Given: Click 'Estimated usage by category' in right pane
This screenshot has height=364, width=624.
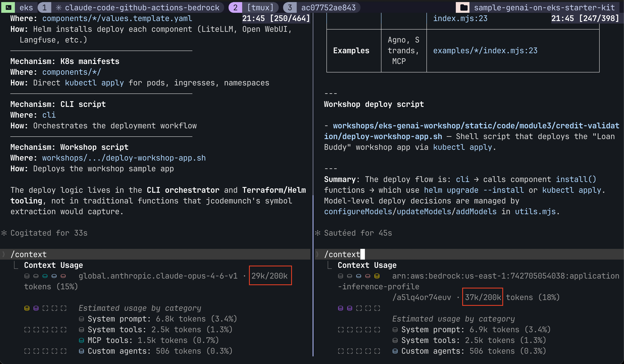Looking at the screenshot, I should [x=453, y=319].
